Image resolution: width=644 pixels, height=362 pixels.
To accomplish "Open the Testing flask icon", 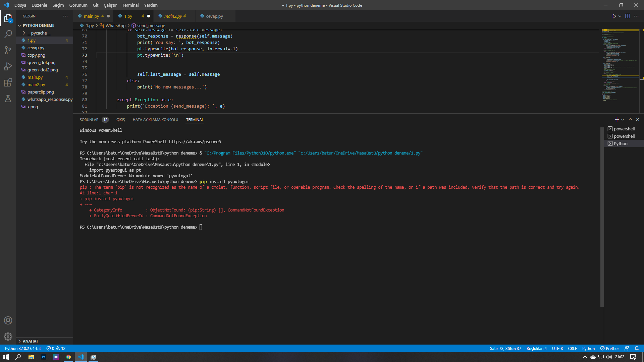I will tap(8, 99).
